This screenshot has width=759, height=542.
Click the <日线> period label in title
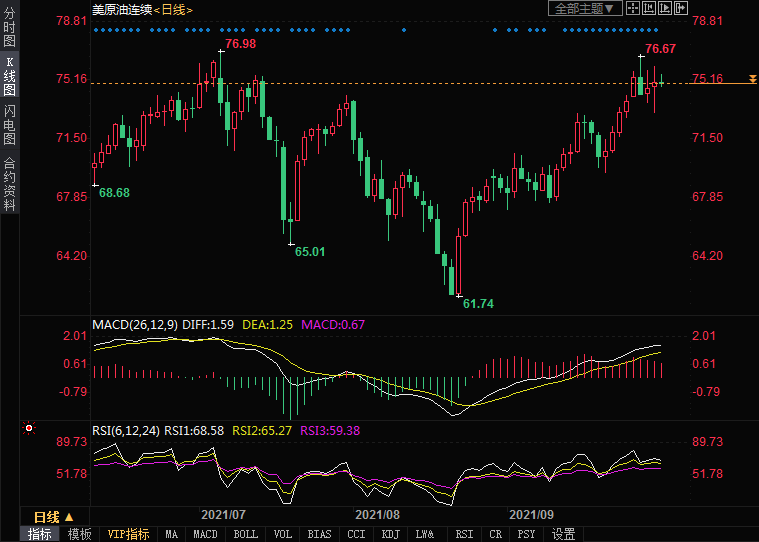[174, 9]
